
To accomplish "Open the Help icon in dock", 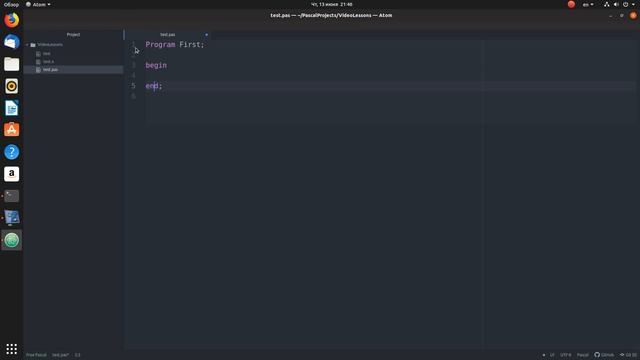I will [11, 152].
